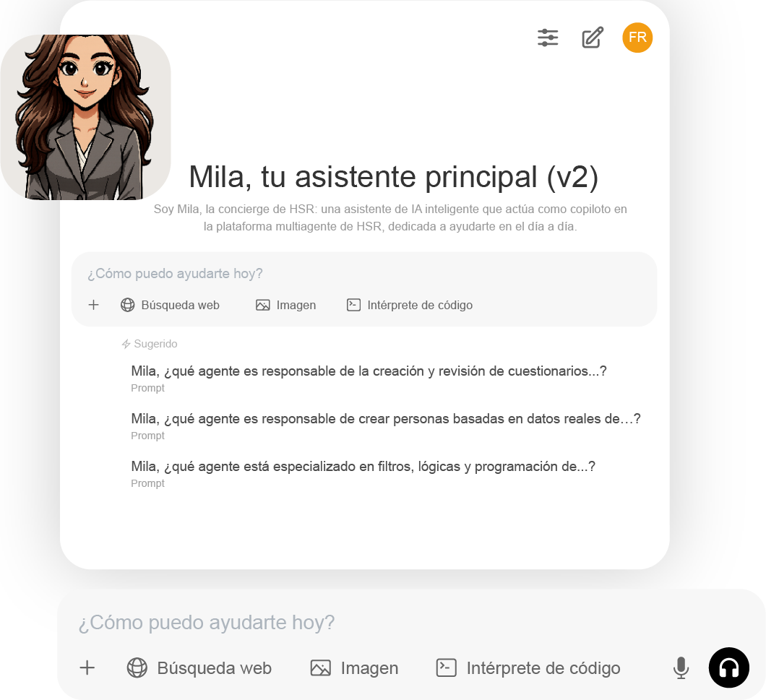This screenshot has width=766, height=700.
Task: Toggle Intérprete de código in upper box
Action: [410, 306]
